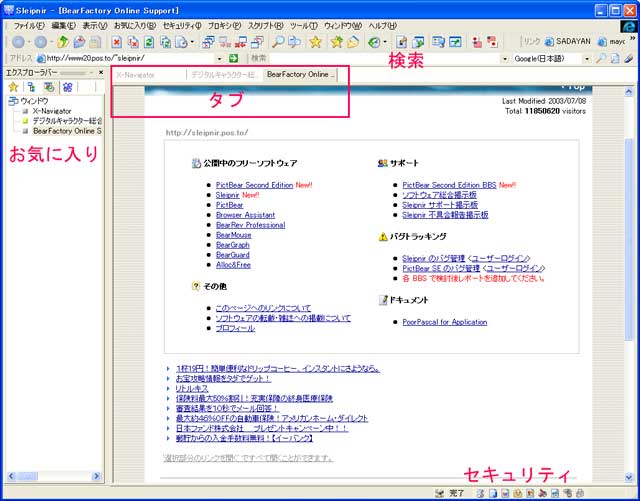Open the Sleipnir サポート掲示板 link

pyautogui.click(x=440, y=205)
